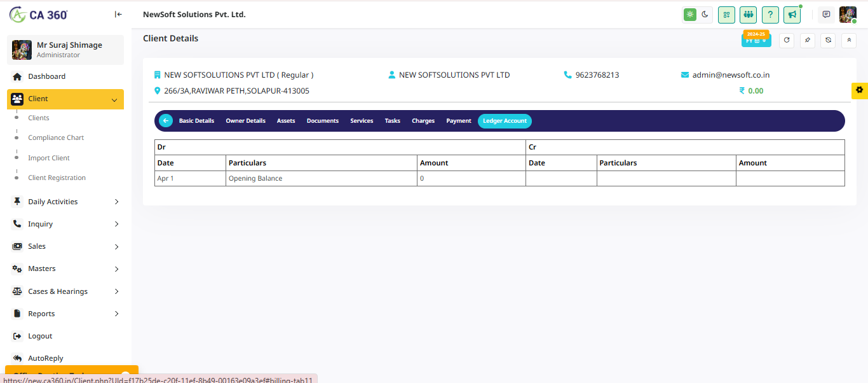Click the back arrow in tab bar
This screenshot has width=868, height=383.
point(166,121)
